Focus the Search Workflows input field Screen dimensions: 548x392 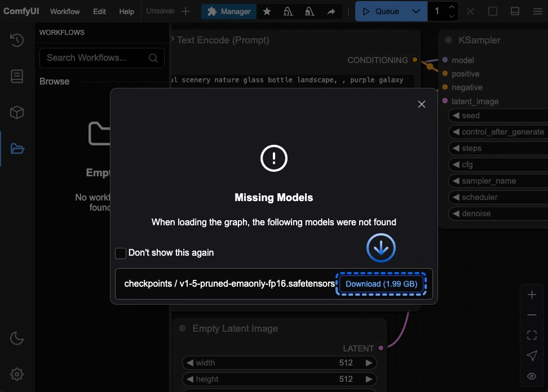(x=102, y=58)
